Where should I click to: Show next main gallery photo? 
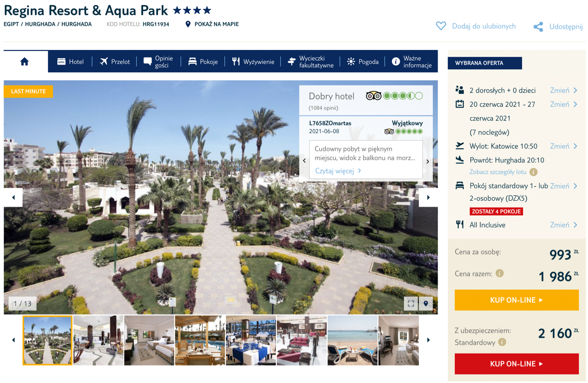coord(428,197)
